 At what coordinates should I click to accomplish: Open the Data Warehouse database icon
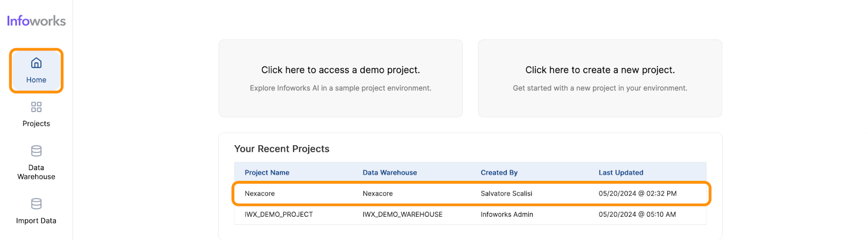click(36, 151)
